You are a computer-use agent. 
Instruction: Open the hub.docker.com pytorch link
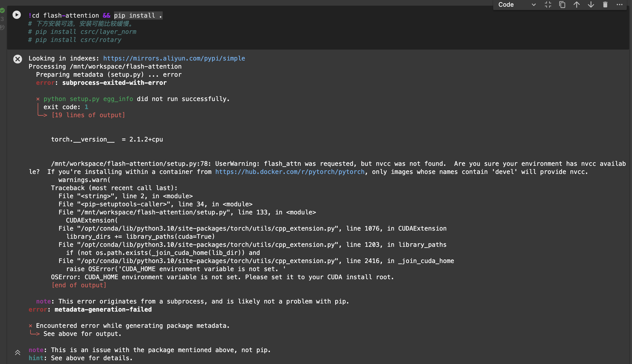(290, 172)
